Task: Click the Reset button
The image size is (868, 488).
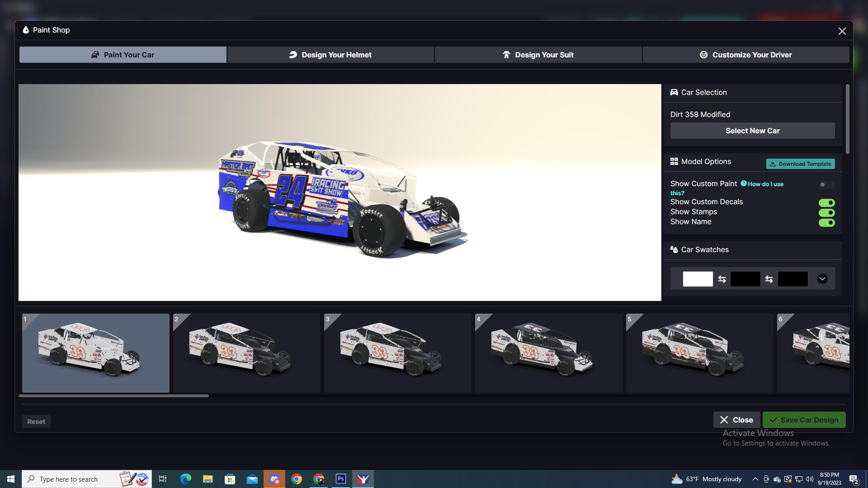Action: (x=36, y=421)
